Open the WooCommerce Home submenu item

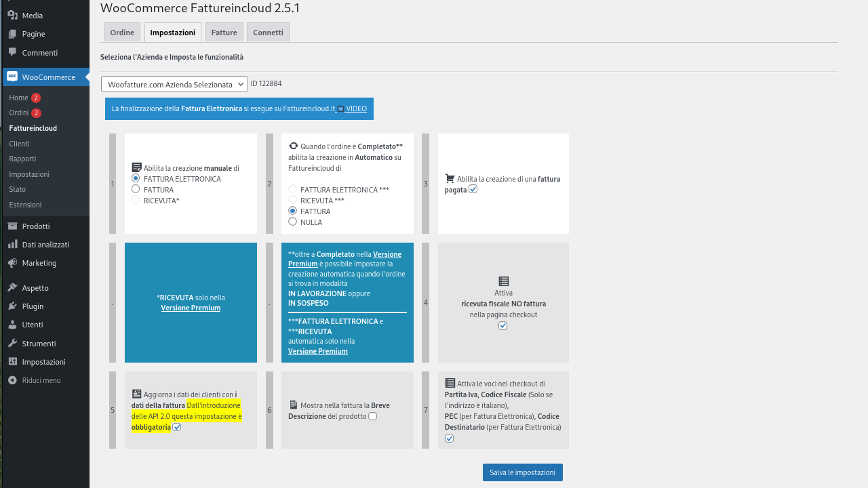(x=18, y=98)
